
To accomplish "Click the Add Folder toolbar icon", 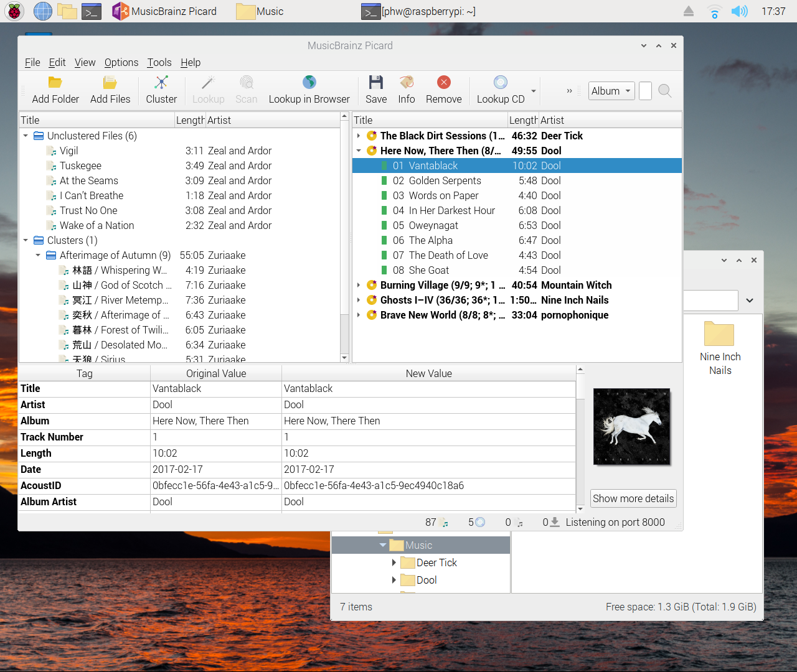I will coord(55,82).
